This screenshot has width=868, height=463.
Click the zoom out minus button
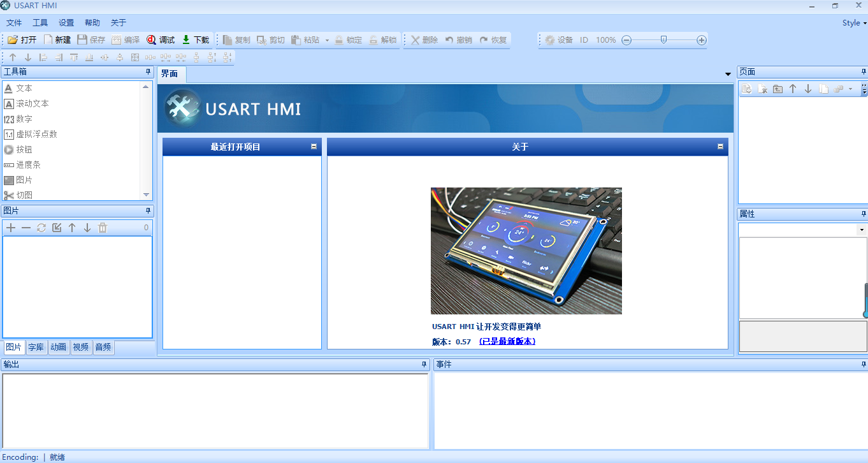626,40
